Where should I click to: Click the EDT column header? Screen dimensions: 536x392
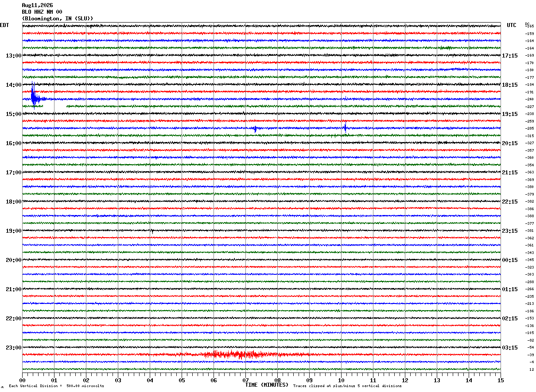4,25
